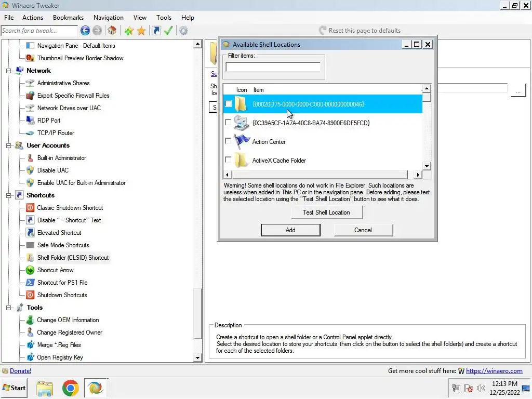Select Shortcut Arrow green icon
The height and width of the screenshot is (399, 532).
30,270
